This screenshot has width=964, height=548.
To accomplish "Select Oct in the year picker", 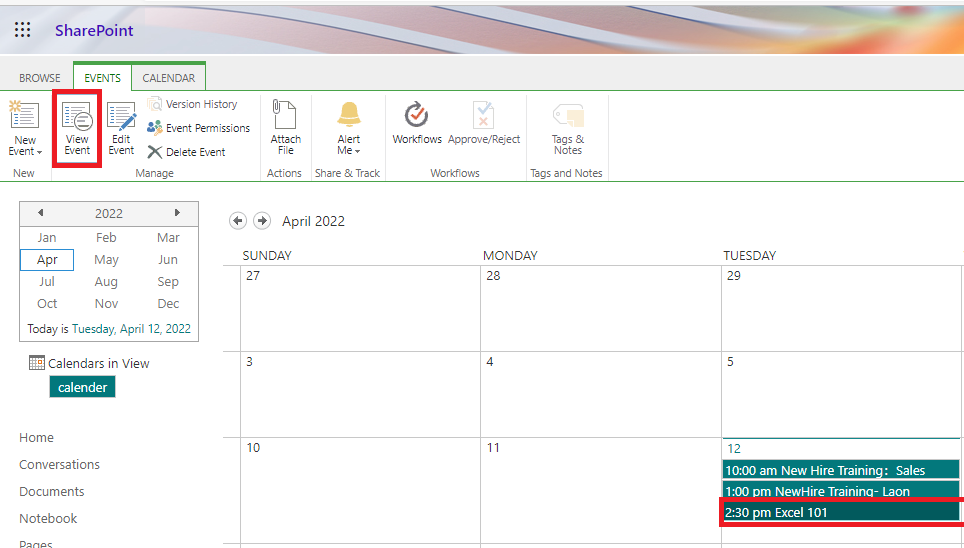I will pos(47,304).
